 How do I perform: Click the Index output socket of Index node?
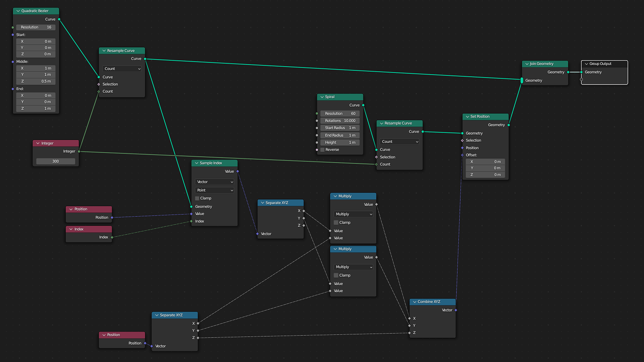click(x=112, y=237)
